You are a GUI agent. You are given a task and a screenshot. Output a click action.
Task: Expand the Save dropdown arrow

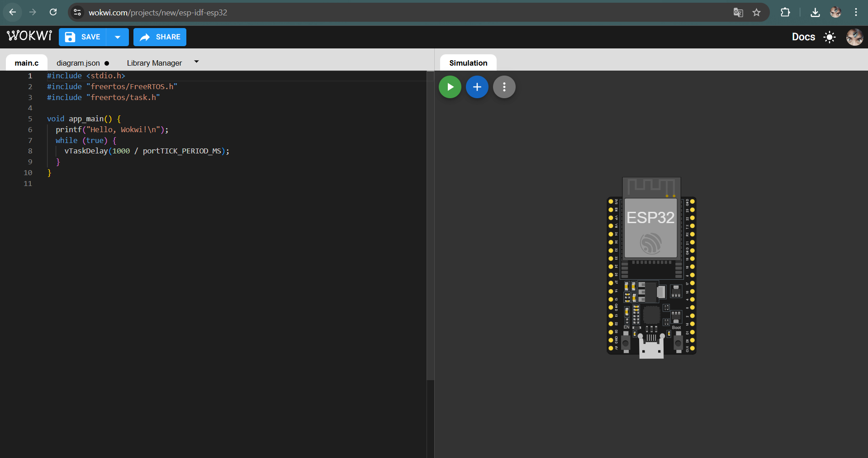pyautogui.click(x=118, y=37)
